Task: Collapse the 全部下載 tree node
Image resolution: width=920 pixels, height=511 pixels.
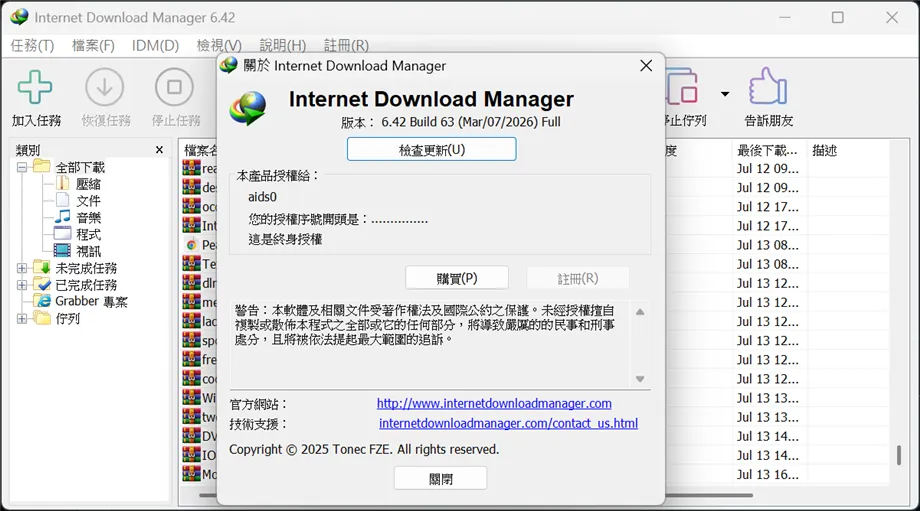Action: point(22,168)
